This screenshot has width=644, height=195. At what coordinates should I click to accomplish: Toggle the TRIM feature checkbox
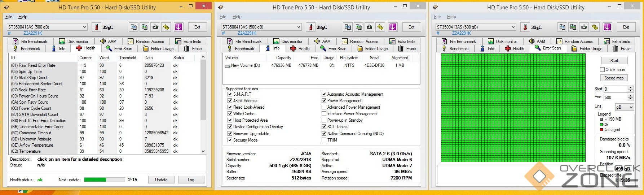pos(324,140)
